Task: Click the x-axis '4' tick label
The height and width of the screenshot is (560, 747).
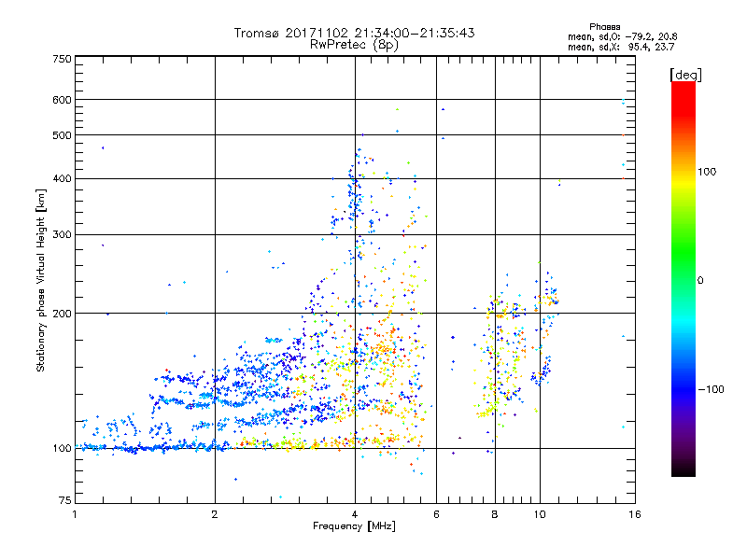Action: [355, 514]
